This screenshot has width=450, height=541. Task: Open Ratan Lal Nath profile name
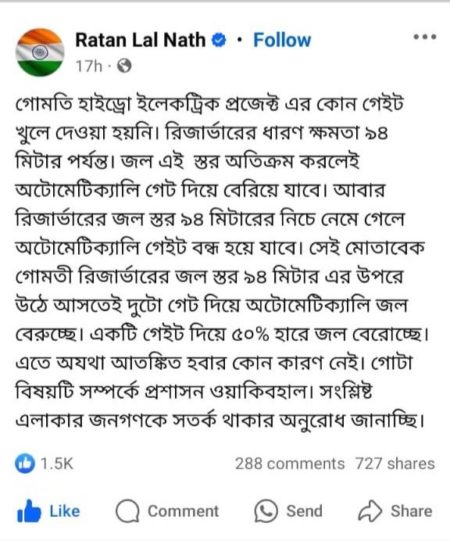click(x=140, y=40)
